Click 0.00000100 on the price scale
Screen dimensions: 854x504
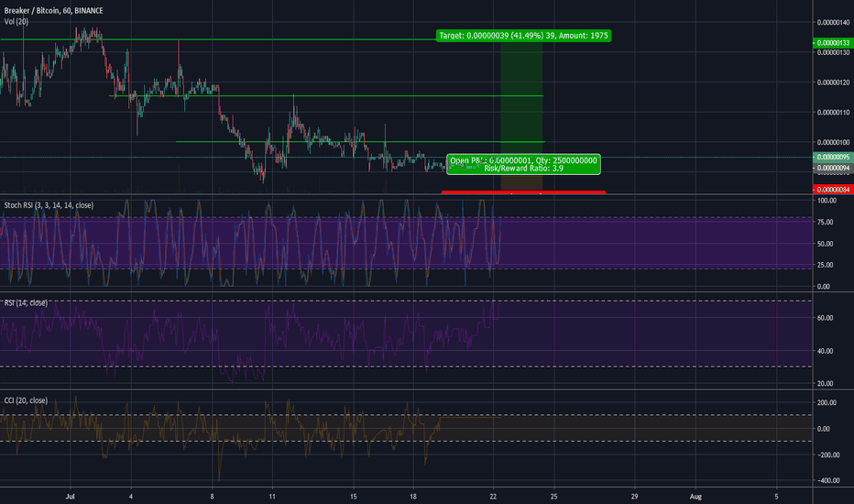(x=833, y=142)
